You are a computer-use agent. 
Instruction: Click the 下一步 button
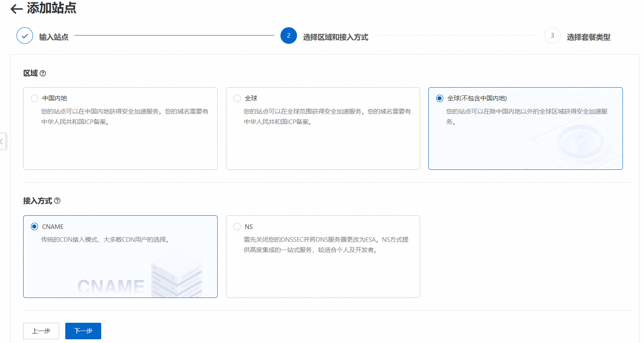(83, 331)
